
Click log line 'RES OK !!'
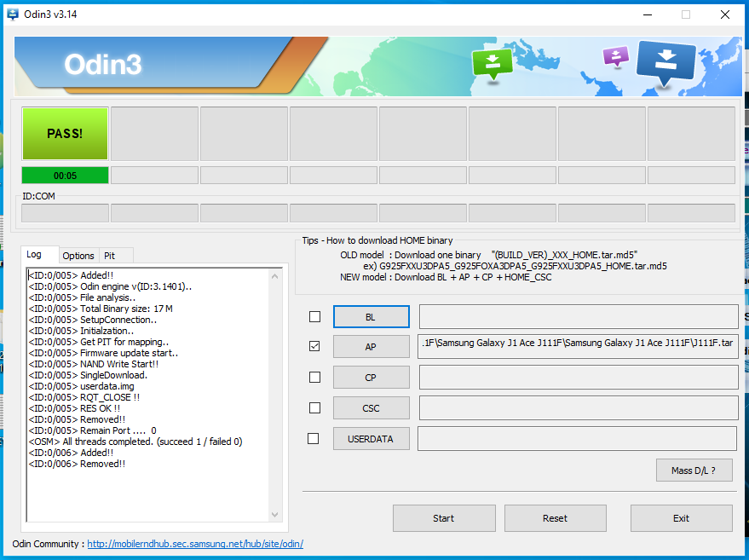click(74, 408)
